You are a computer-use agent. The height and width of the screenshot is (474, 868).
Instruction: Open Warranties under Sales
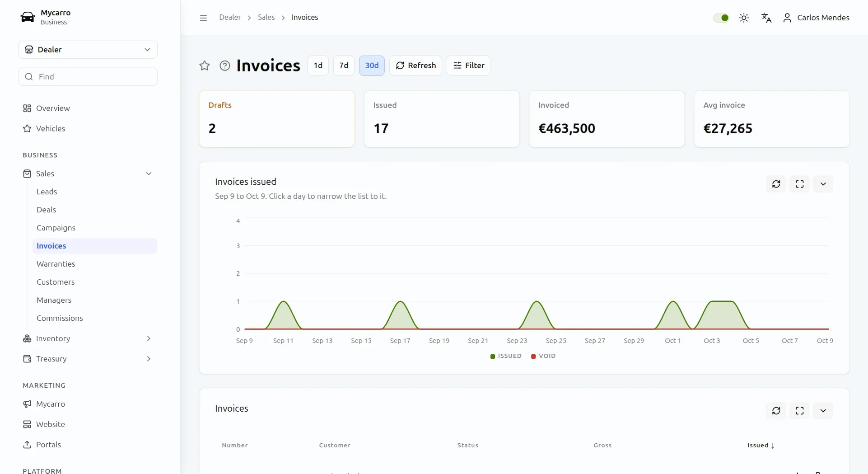[56, 264]
